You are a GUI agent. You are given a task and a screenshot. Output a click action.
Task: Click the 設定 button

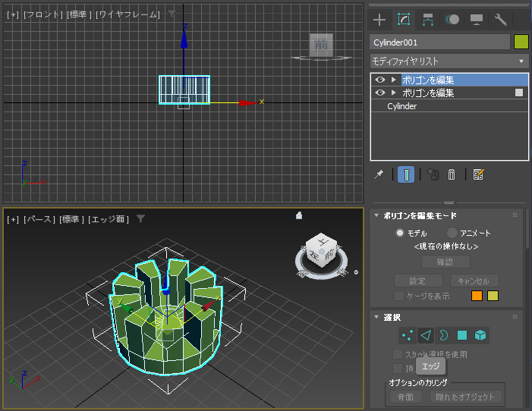click(418, 281)
